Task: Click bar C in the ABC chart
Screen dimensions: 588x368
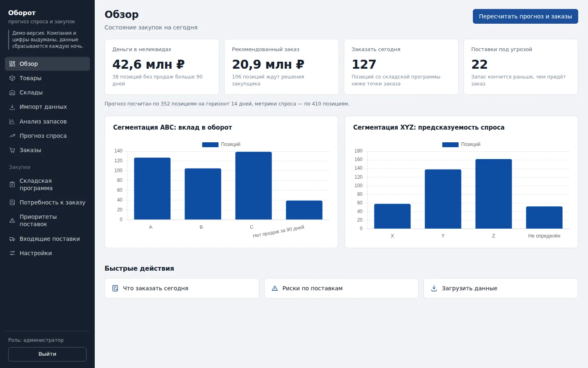Action: (254, 186)
